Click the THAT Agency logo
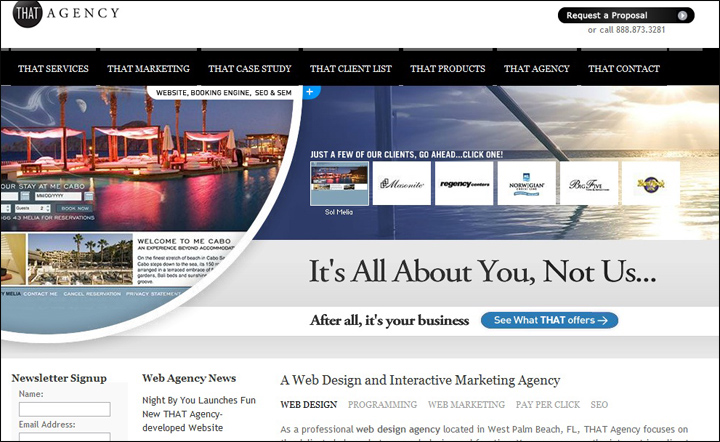 pyautogui.click(x=66, y=14)
